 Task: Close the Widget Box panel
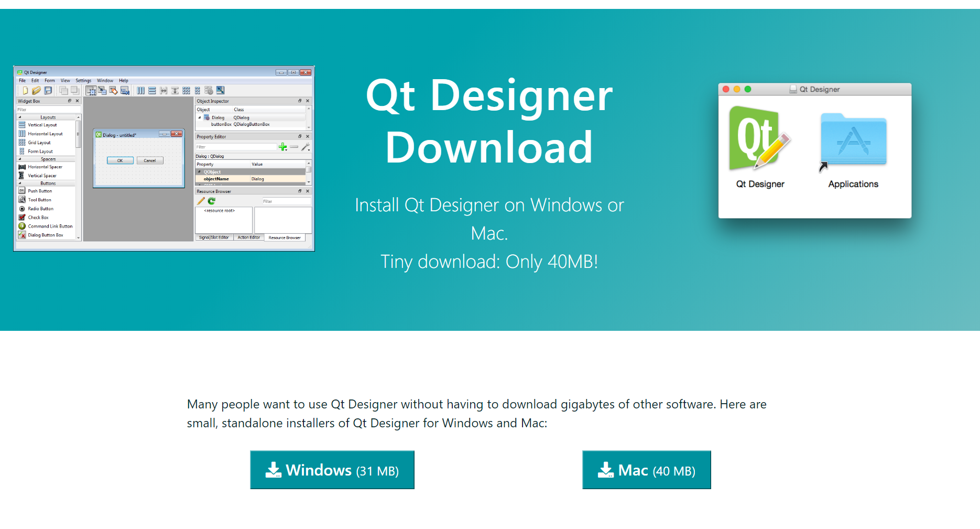pos(77,101)
